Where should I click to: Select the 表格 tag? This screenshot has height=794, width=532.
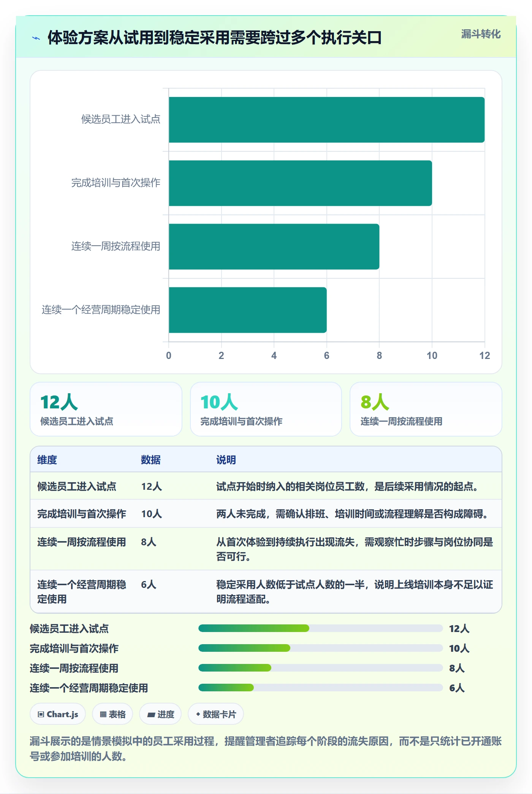click(112, 714)
